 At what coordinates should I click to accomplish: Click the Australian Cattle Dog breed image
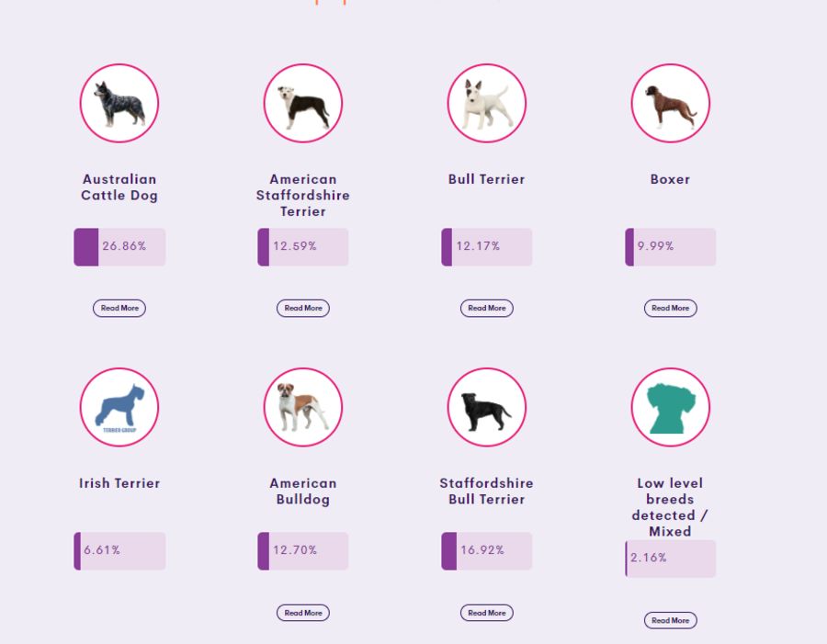(119, 104)
